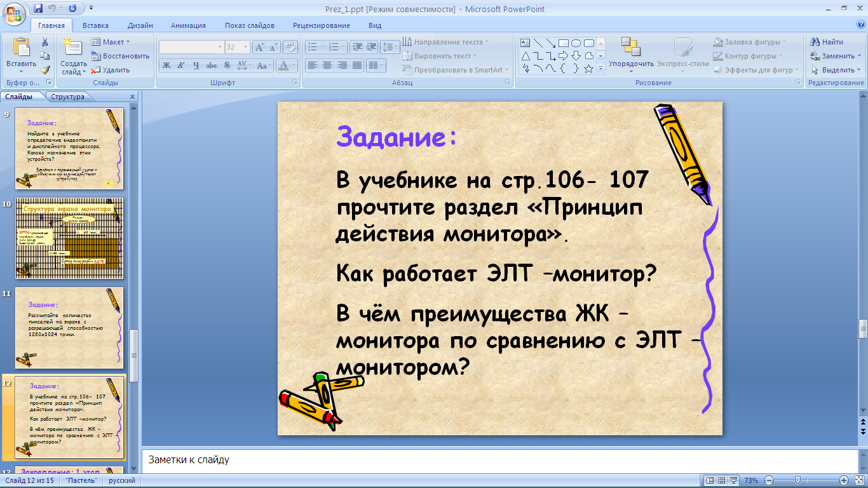Open the Анимация ribbon tab
Viewport: 868px width, 488px height.
pyautogui.click(x=188, y=25)
